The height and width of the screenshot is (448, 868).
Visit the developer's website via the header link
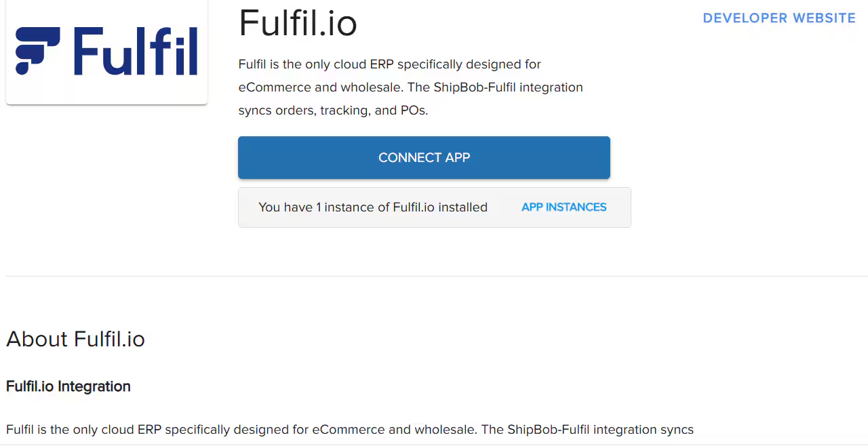(x=778, y=18)
